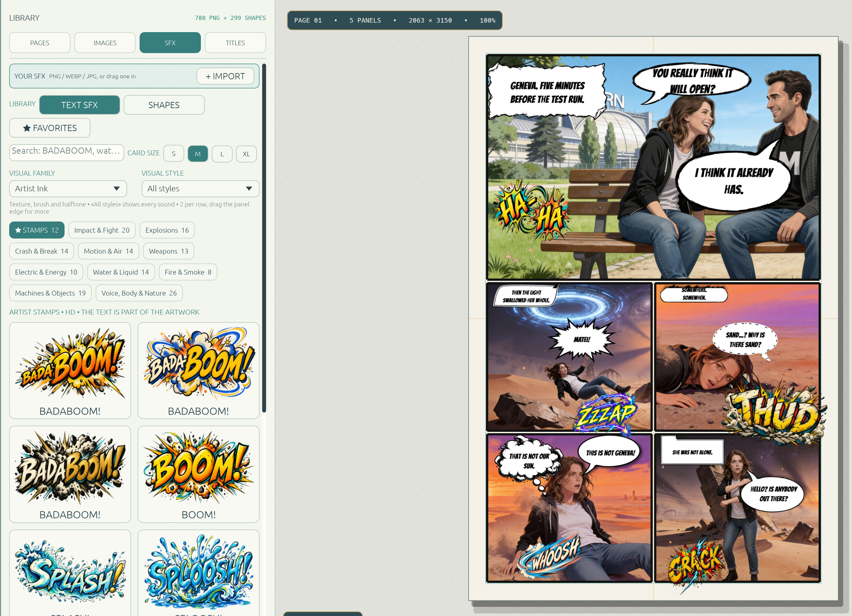Filter by Machines & Objects category
The width and height of the screenshot is (852, 616).
(x=50, y=293)
